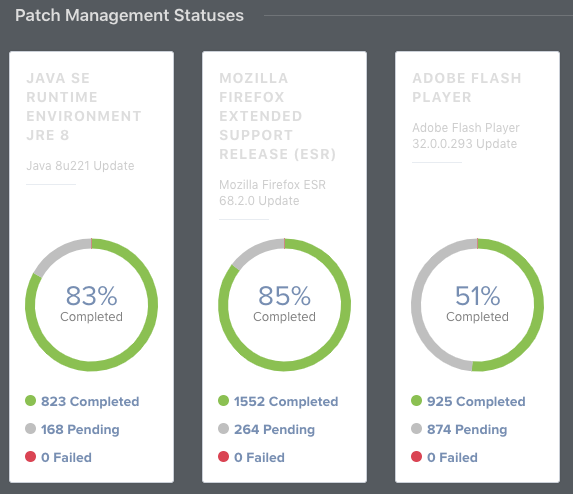Open 1552 Completed link for Firefox ESR
This screenshot has height=494, width=573.
click(x=286, y=401)
